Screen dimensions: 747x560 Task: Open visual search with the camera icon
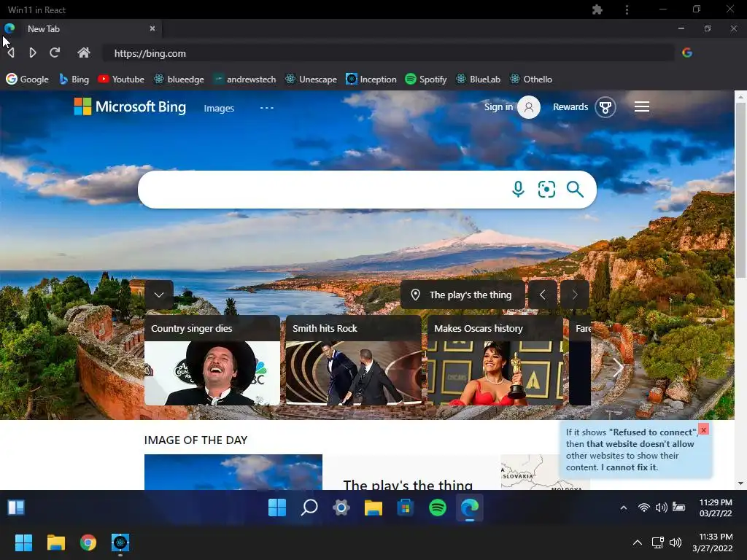pos(546,189)
